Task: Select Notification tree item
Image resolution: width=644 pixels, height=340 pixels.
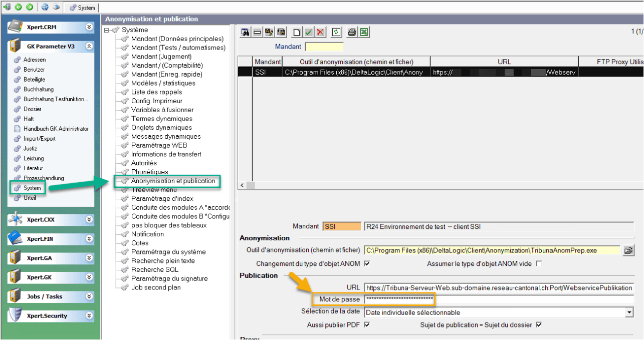Action: 147,234
